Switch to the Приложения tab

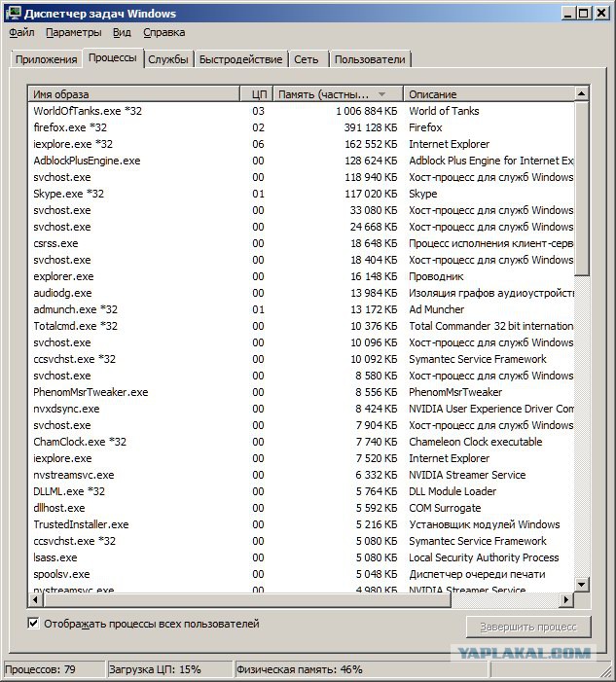click(46, 59)
